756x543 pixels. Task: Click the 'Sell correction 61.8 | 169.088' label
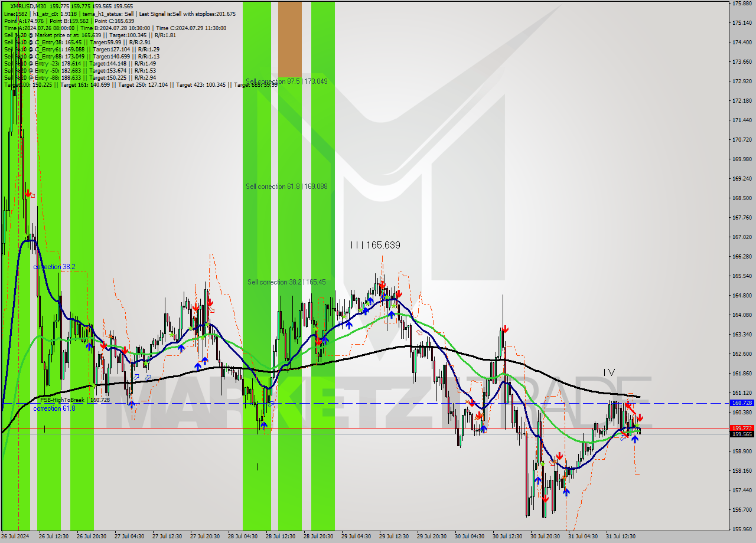(286, 187)
